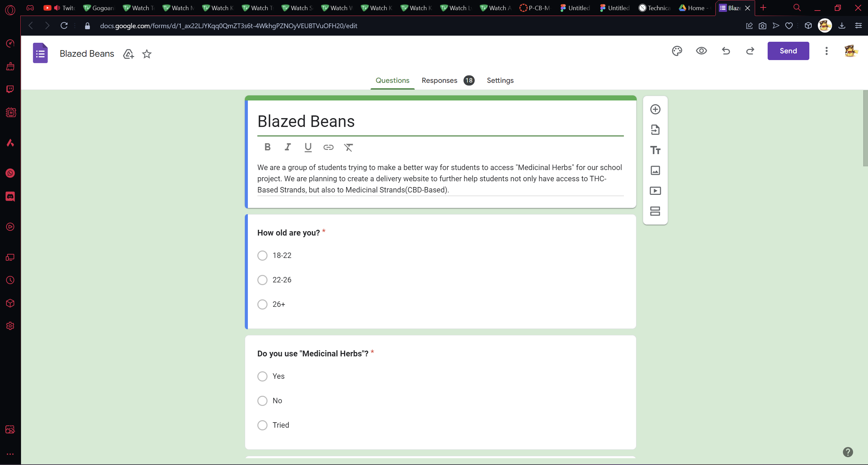Click the Import questions icon
Image resolution: width=868 pixels, height=465 pixels.
point(655,130)
